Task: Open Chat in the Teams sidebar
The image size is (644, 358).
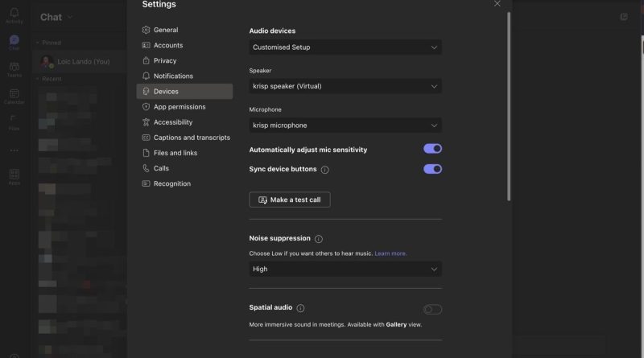Action: 14,43
